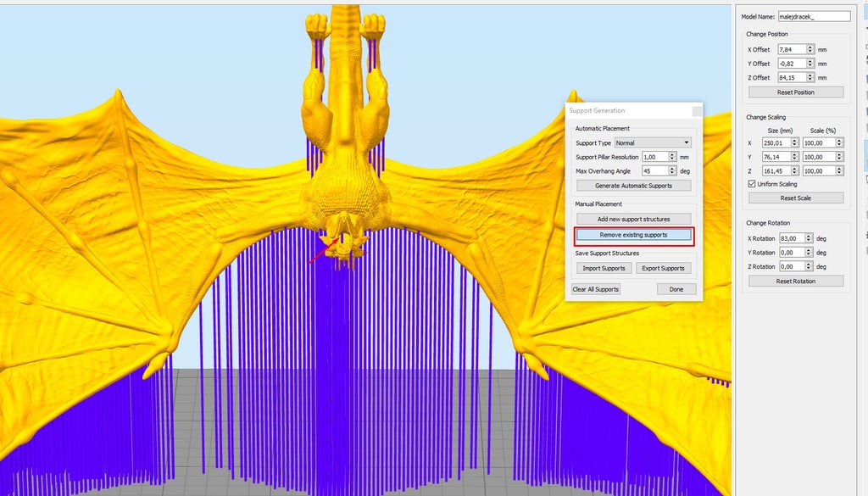Image resolution: width=868 pixels, height=496 pixels.
Task: Click the Support Pillar Resolution stepper arrows
Action: point(672,157)
